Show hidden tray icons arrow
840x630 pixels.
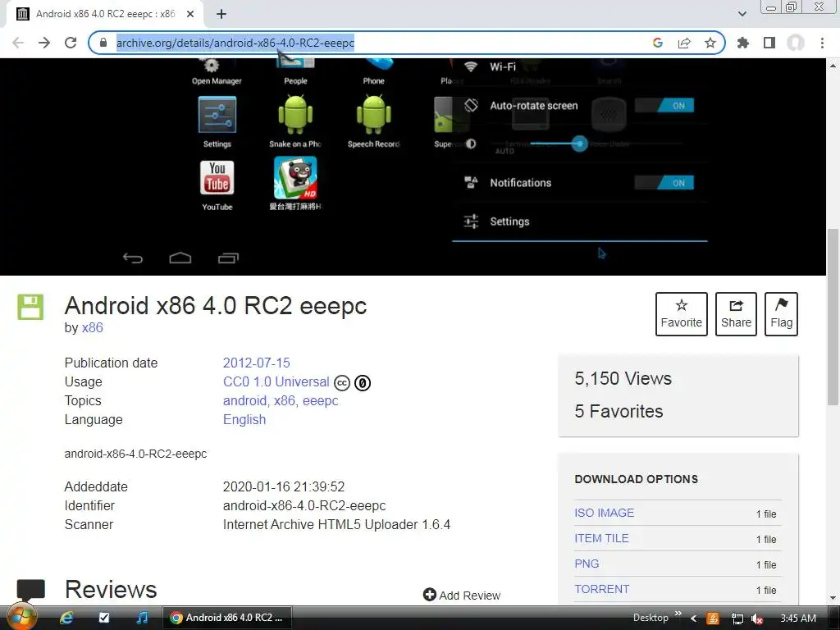coord(693,619)
